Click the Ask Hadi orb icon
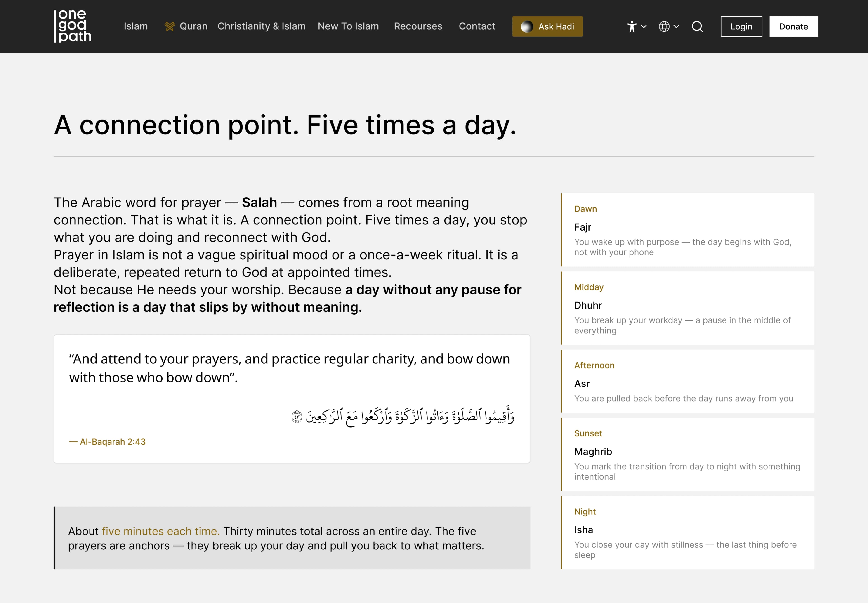This screenshot has height=603, width=868. (527, 26)
